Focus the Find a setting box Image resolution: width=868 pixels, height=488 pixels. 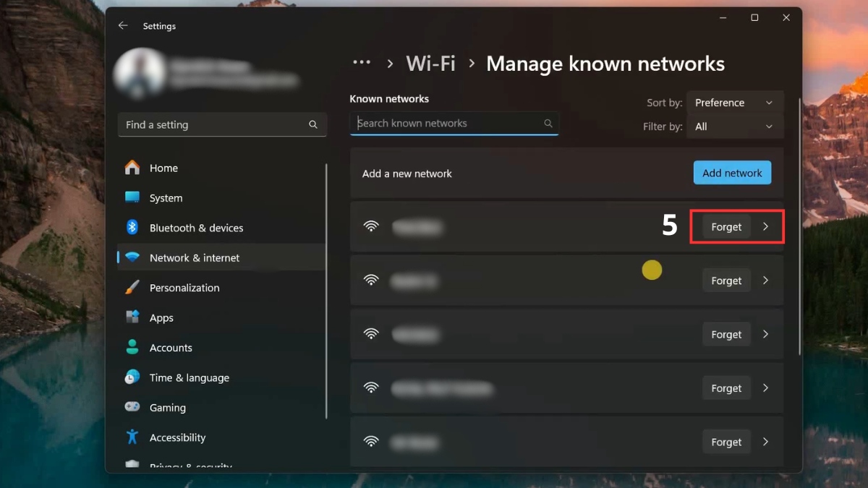click(222, 124)
